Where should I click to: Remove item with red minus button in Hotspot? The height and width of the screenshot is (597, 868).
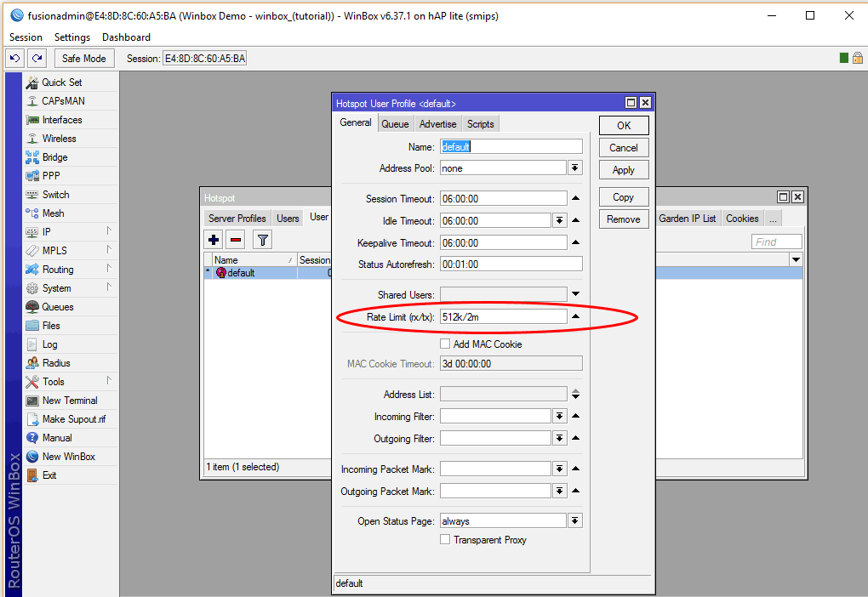236,240
